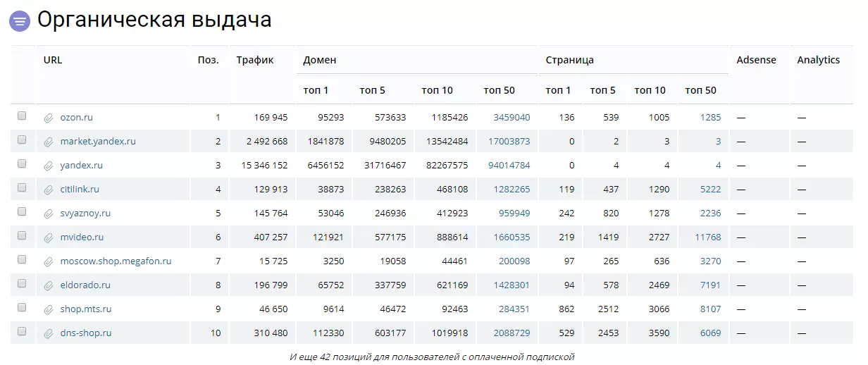The image size is (868, 365).
Task: Open the shop.mts.ru link
Action: [86, 309]
